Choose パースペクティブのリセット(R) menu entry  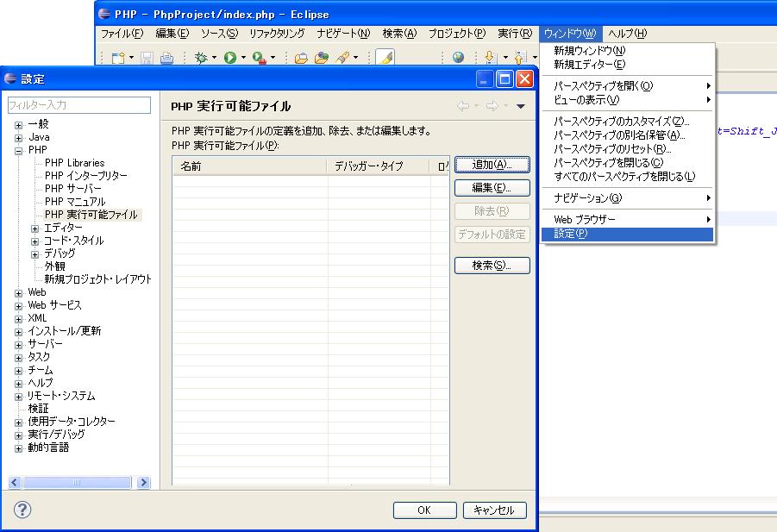coord(627,148)
